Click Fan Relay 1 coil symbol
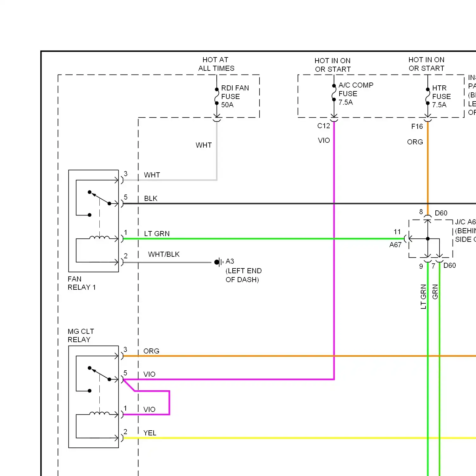This screenshot has width=476, height=476. 99,238
